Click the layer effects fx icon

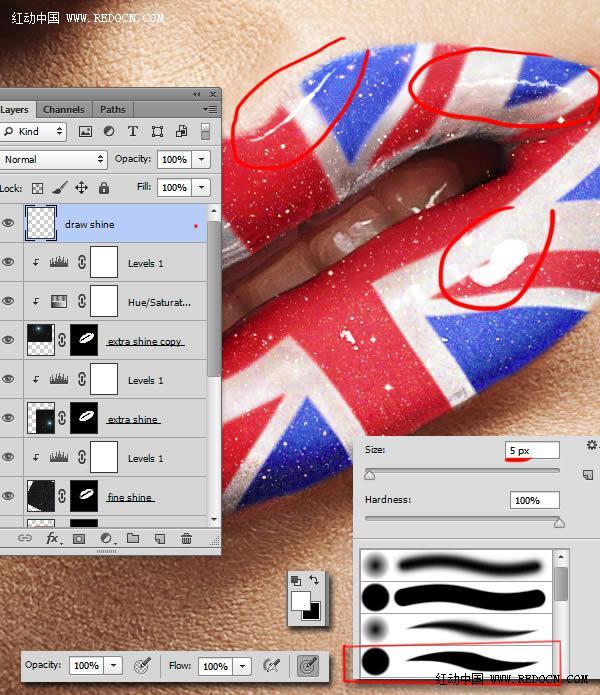pyautogui.click(x=52, y=538)
